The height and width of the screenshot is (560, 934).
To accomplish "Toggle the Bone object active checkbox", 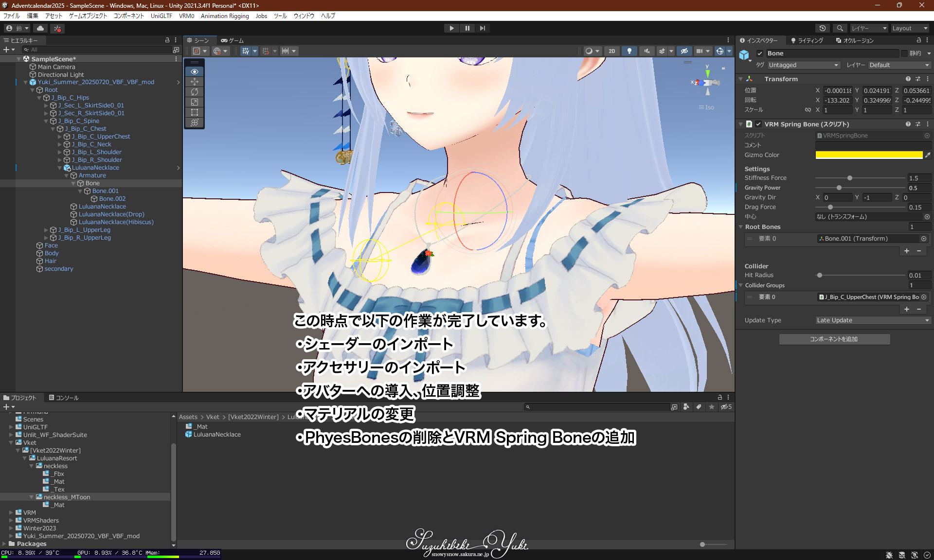I will click(x=760, y=53).
